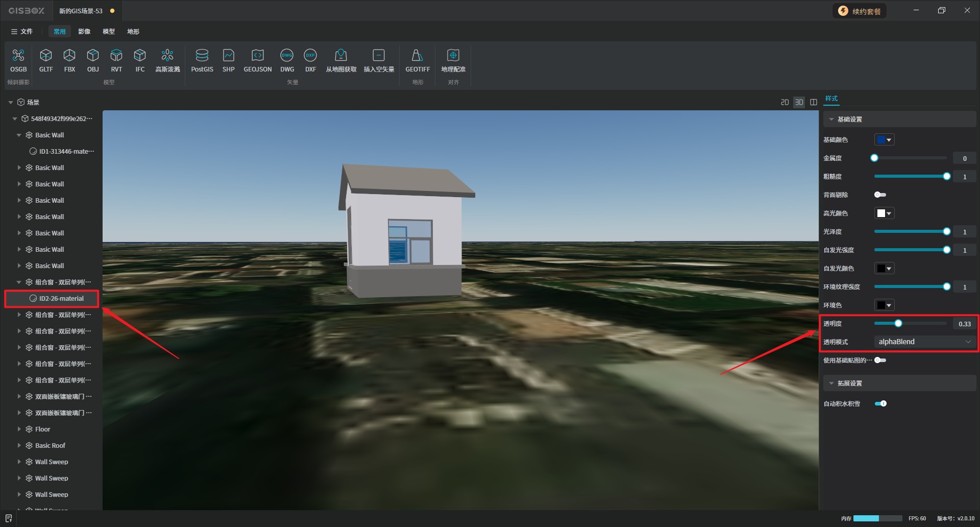This screenshot has height=527, width=980.
Task: Expand the Basic Roof tree node
Action: [x=19, y=445]
